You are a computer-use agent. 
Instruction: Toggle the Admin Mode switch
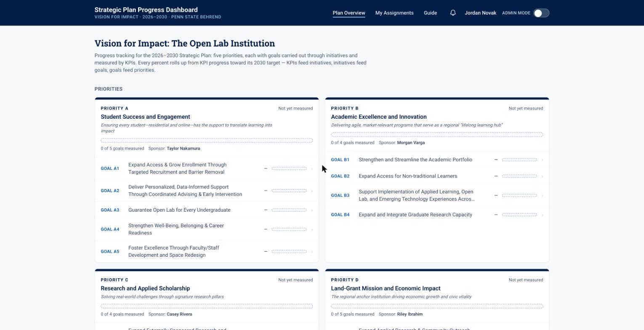point(541,13)
